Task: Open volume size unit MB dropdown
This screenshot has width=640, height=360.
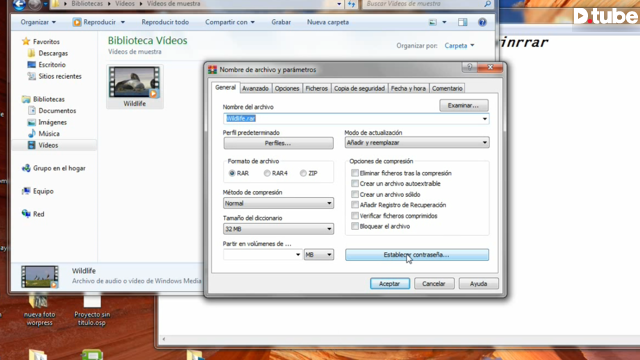Action: coord(318,255)
